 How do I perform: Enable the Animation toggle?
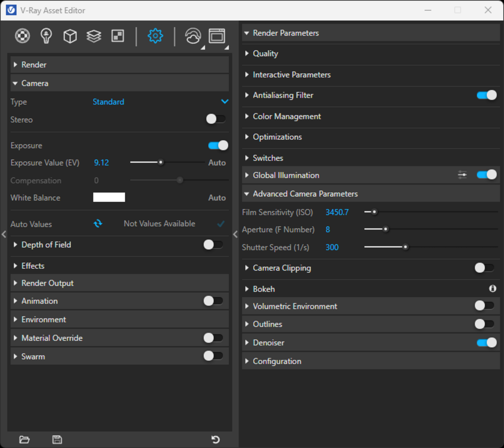pos(213,301)
